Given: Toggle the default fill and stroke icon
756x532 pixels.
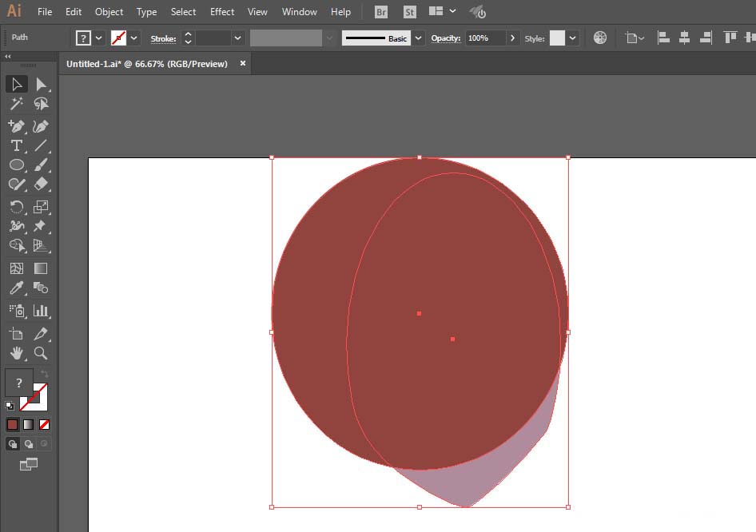Looking at the screenshot, I should [x=9, y=406].
